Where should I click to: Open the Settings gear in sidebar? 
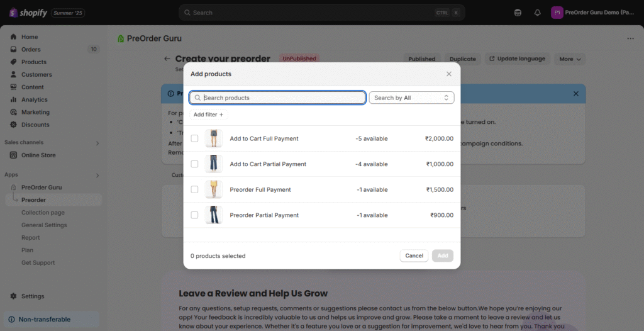(x=13, y=296)
